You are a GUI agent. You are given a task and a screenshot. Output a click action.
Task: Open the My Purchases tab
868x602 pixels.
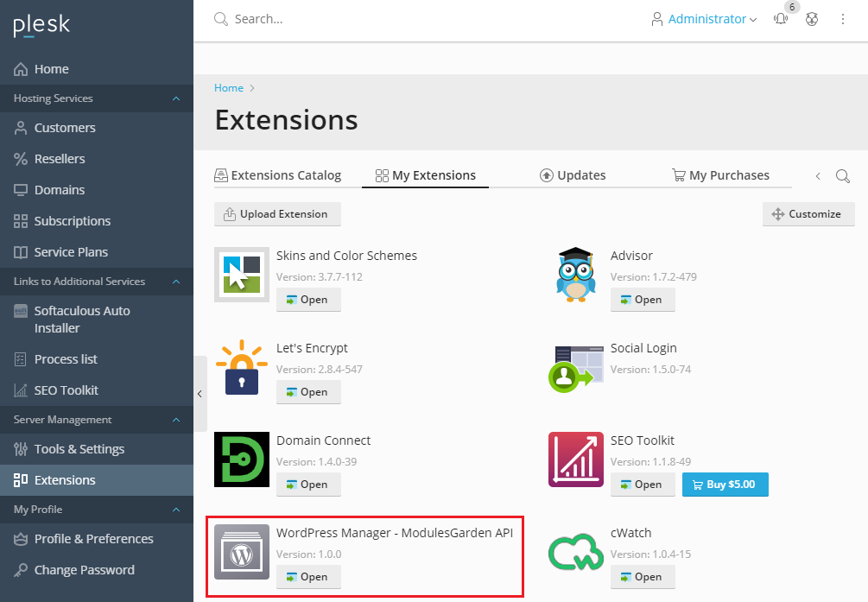(720, 175)
